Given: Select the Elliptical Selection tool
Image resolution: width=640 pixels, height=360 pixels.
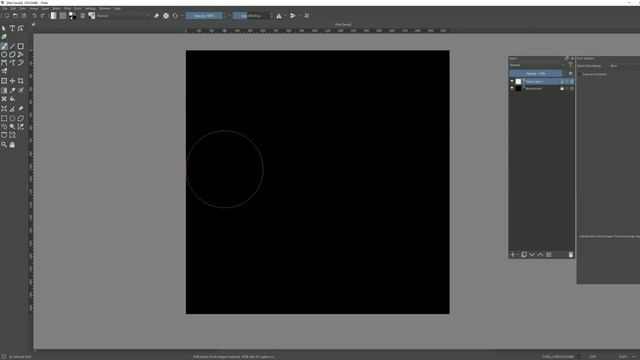Looking at the screenshot, I should (x=12, y=118).
